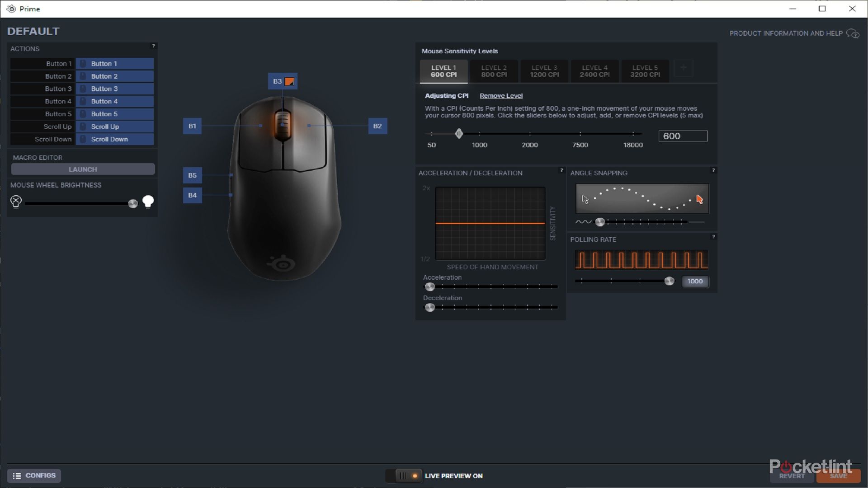Click the Product Information and Help icon
The width and height of the screenshot is (868, 488).
(x=853, y=33)
